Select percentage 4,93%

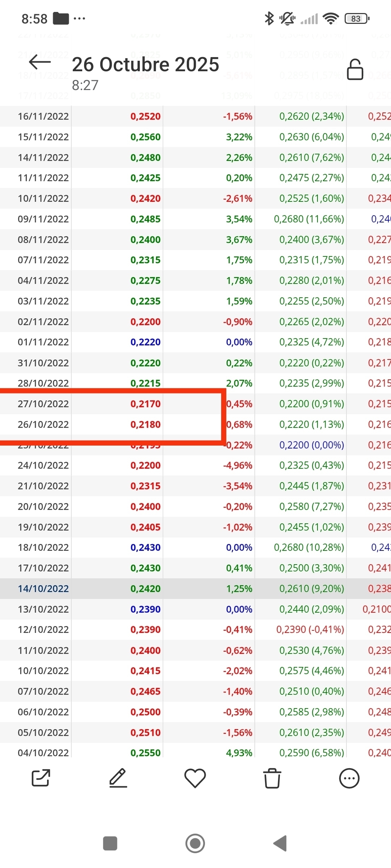coord(239,753)
